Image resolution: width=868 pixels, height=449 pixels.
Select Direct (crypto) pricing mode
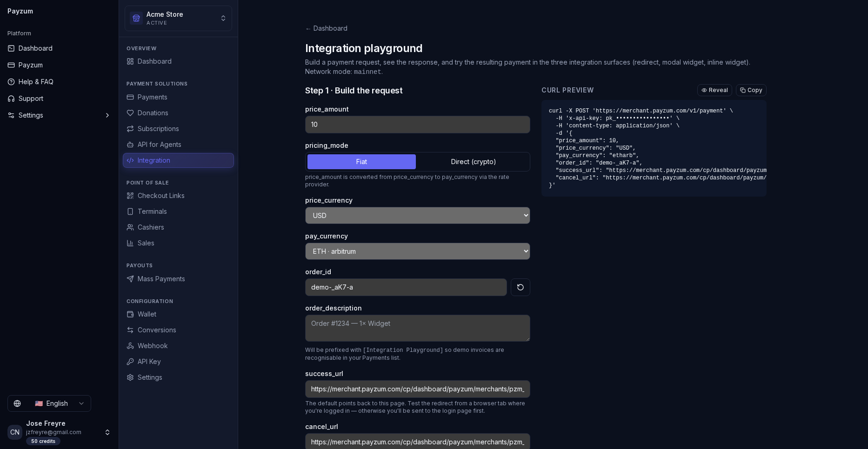click(474, 162)
